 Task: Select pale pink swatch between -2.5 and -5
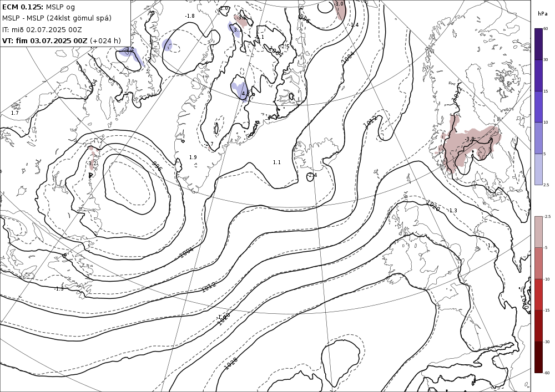(538, 232)
